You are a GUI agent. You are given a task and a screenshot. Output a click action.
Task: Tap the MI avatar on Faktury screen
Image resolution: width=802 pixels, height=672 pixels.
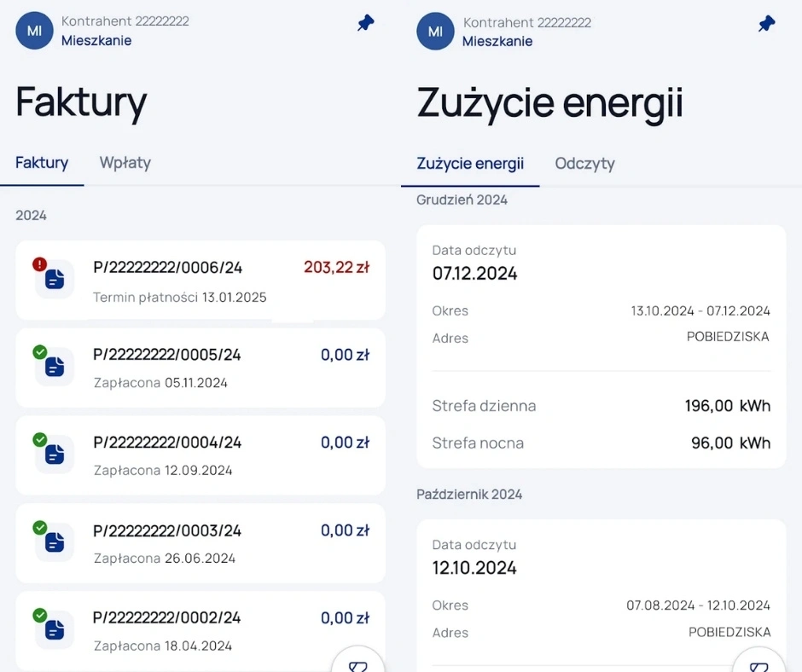coord(35,31)
